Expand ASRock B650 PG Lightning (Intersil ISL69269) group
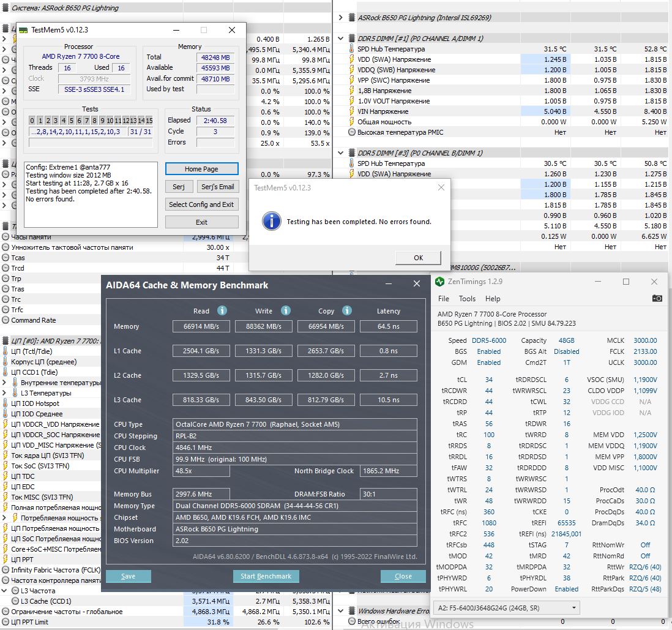672x630 pixels. coord(341,18)
